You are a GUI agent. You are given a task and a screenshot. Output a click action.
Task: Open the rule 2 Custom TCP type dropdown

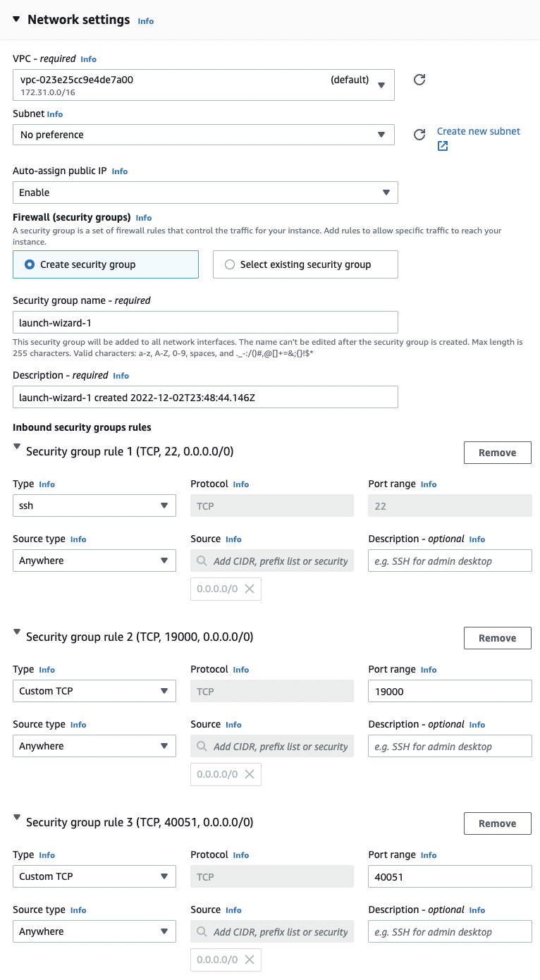point(94,691)
